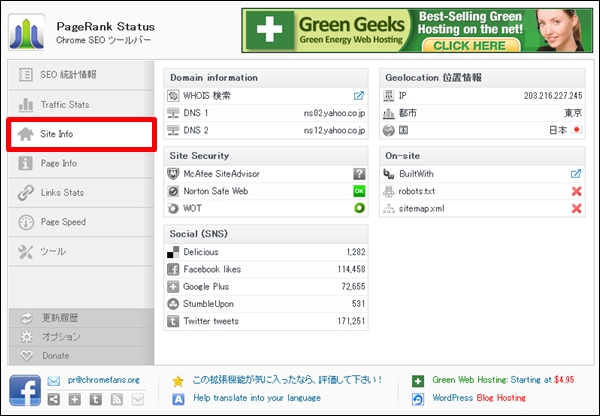Click the WOT green rating circle
This screenshot has width=600, height=416.
click(x=359, y=208)
